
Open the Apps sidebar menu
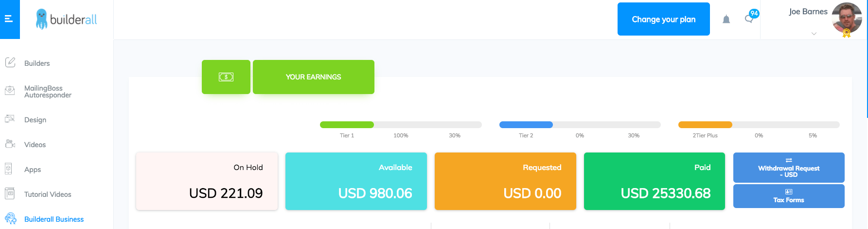[33, 170]
